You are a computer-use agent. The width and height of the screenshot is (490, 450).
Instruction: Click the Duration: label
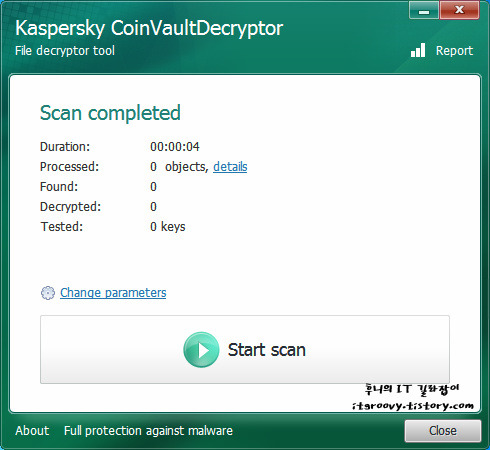65,147
